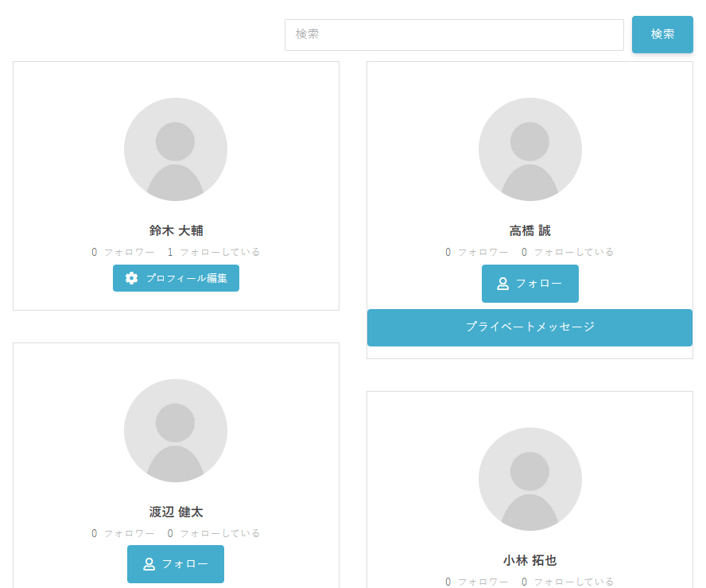The height and width of the screenshot is (588, 706).
Task: Open 高橋 誠's profile avatar
Action: 530,149
